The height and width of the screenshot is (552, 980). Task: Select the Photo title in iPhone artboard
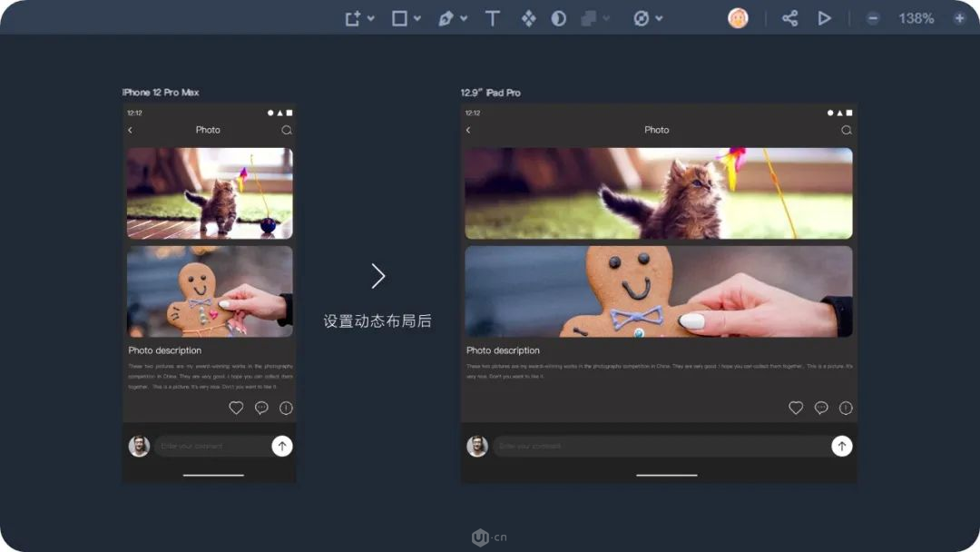pyautogui.click(x=208, y=130)
